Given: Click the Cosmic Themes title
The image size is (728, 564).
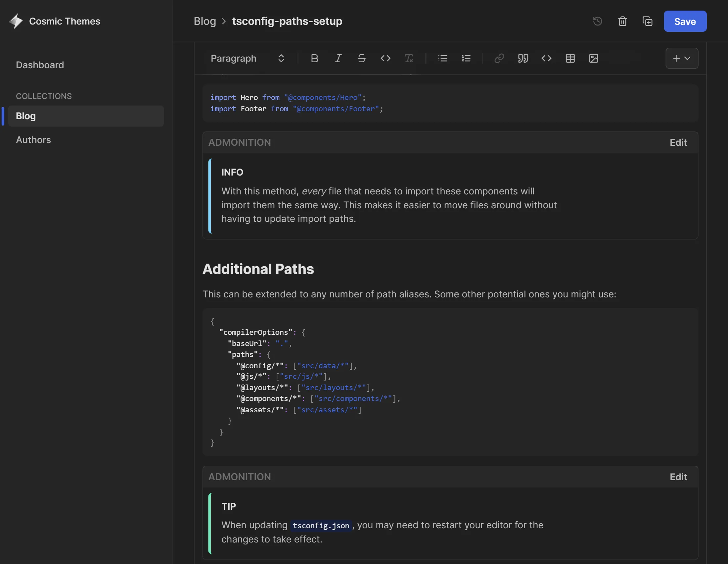Looking at the screenshot, I should tap(65, 21).
